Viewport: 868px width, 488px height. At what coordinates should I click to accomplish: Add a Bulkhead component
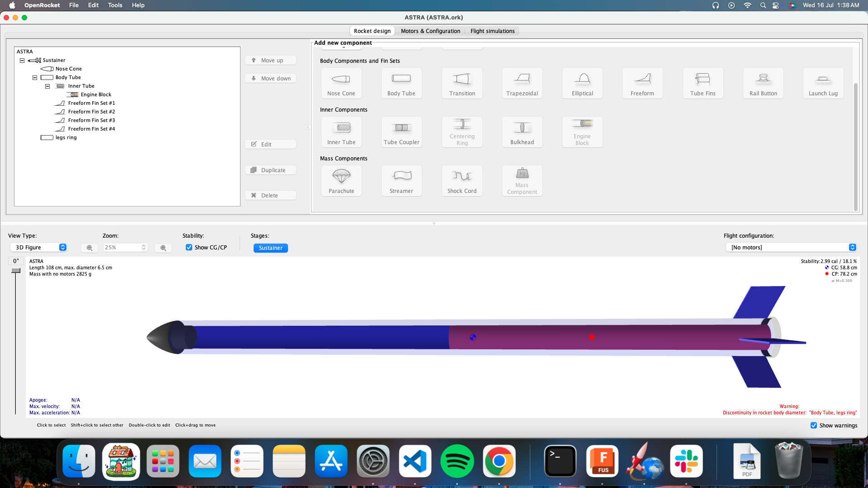[522, 132]
